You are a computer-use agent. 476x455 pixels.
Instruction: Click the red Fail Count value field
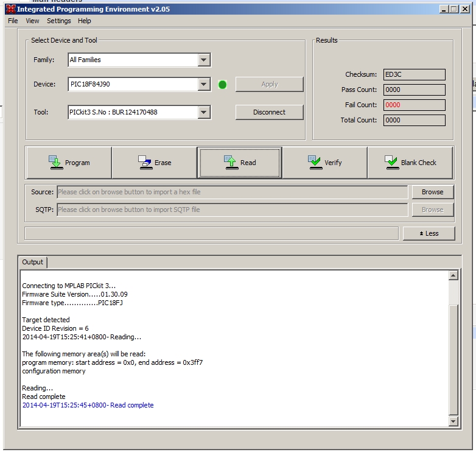pyautogui.click(x=415, y=105)
